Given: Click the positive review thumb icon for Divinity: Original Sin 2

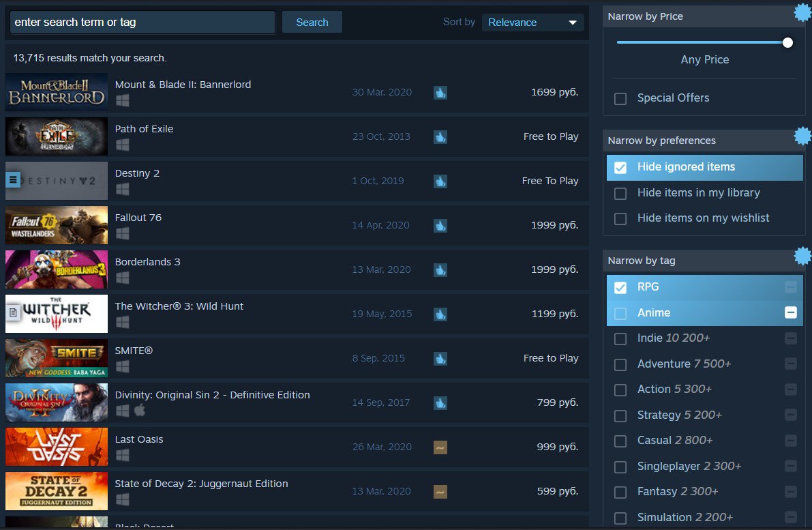Looking at the screenshot, I should 440,403.
